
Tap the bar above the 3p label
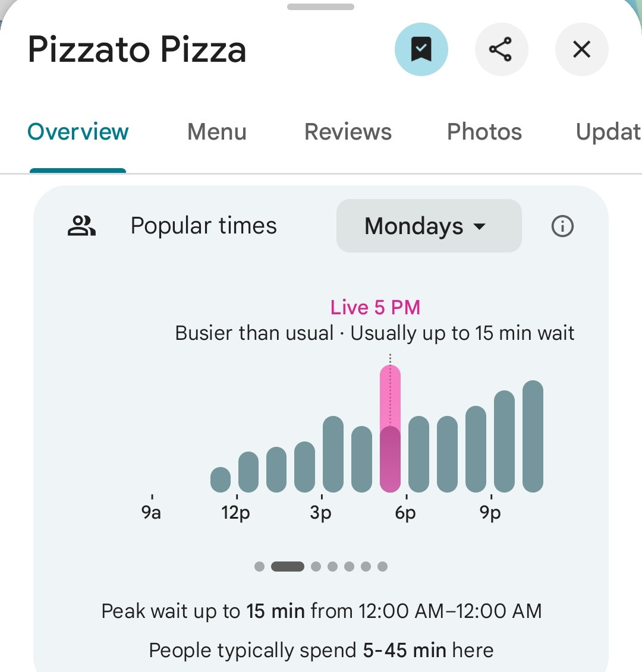pyautogui.click(x=333, y=455)
